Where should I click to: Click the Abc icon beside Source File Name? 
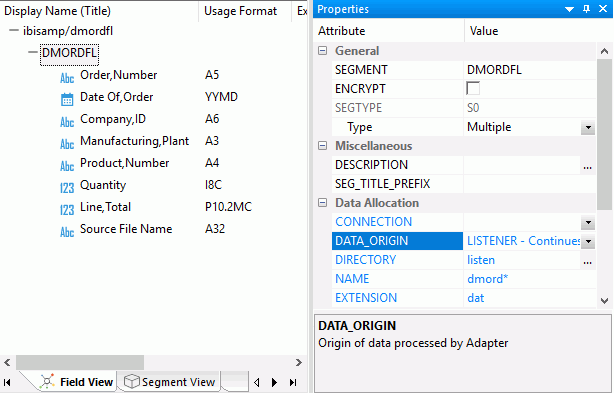click(67, 232)
